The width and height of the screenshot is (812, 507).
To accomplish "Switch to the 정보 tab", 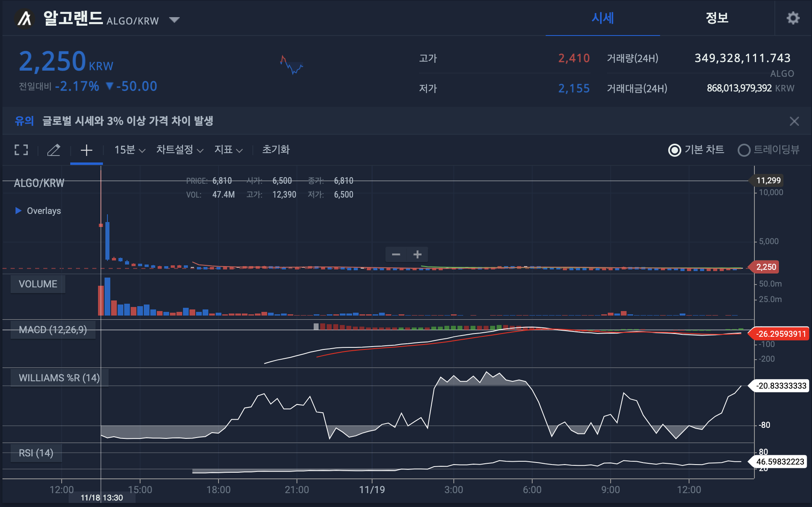I will tap(717, 18).
